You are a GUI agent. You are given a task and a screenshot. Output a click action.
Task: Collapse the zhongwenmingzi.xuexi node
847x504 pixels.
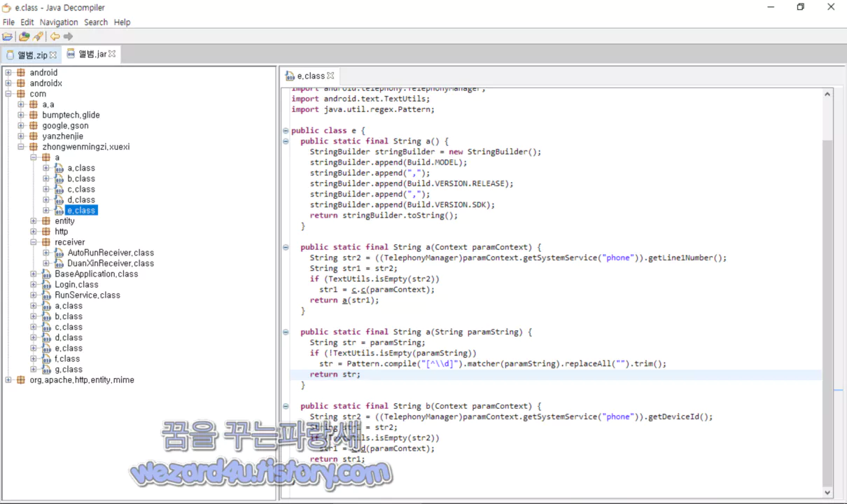[21, 147]
